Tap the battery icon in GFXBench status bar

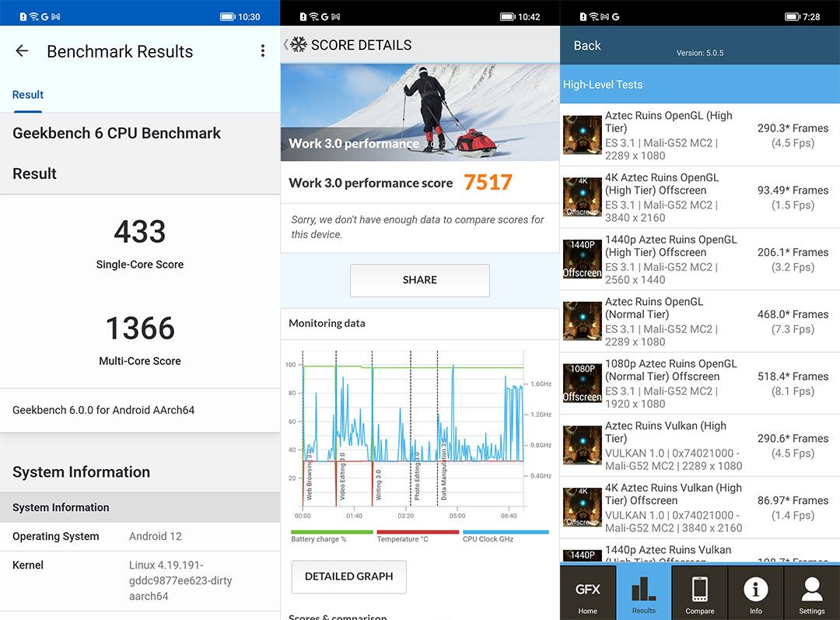(793, 17)
